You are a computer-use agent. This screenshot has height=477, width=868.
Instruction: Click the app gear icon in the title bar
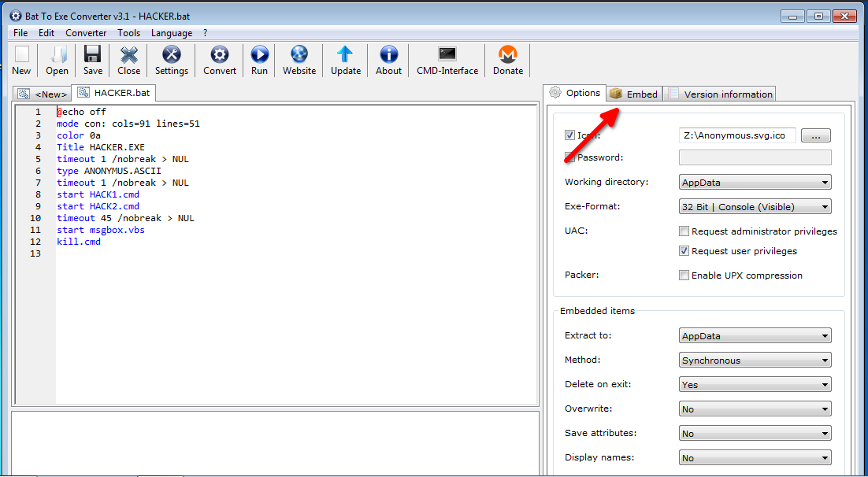[16, 17]
